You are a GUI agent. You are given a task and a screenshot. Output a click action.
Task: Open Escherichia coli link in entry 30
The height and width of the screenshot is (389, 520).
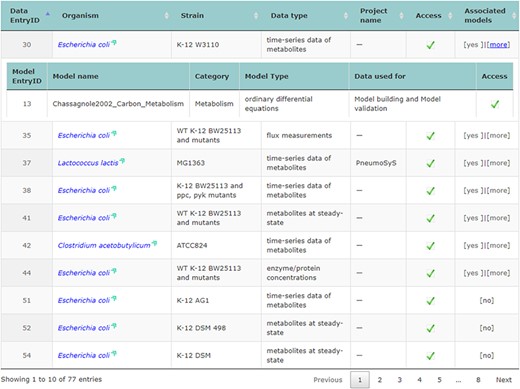[x=84, y=45]
